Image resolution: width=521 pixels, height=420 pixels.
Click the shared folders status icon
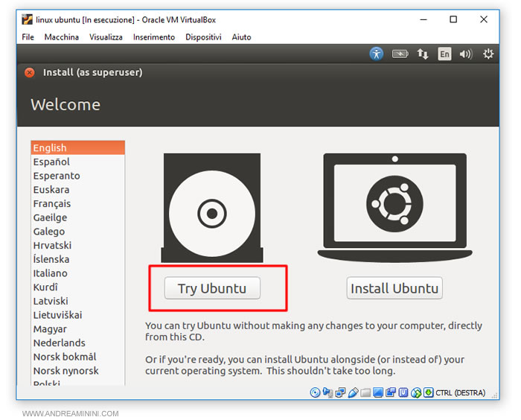[x=365, y=392]
